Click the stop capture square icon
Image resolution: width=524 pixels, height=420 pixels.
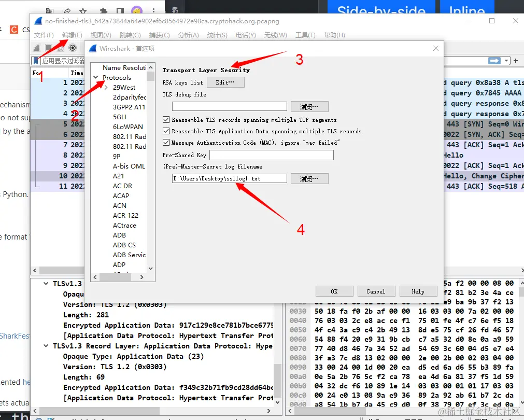(x=49, y=48)
